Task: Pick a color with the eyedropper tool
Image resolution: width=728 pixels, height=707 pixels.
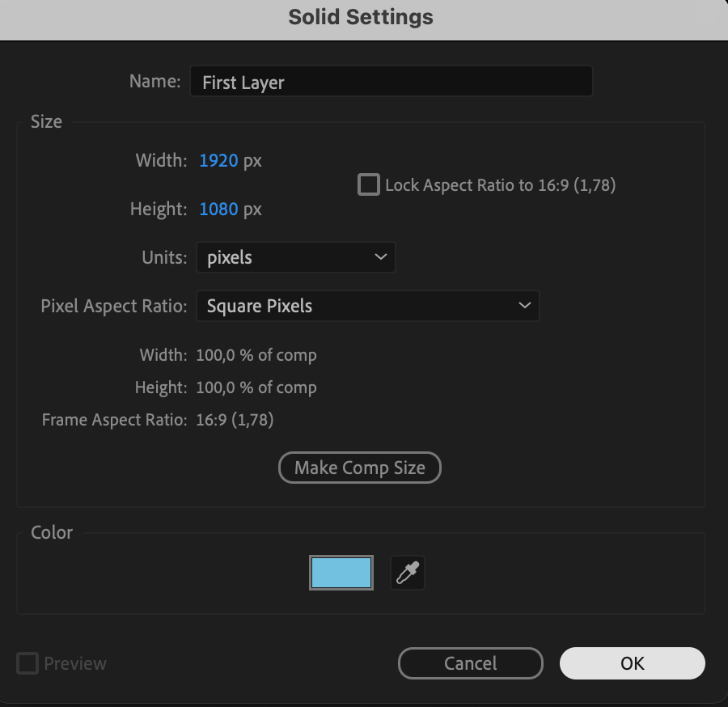Action: [408, 574]
